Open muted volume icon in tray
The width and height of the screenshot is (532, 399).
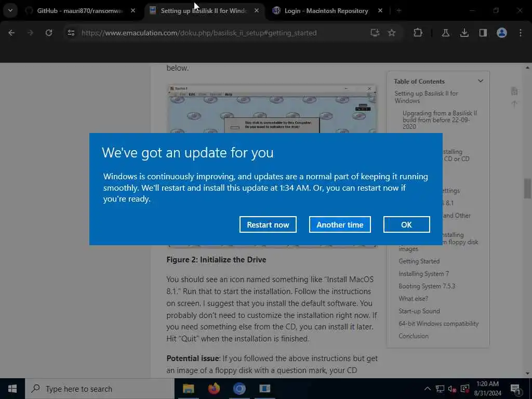click(x=452, y=389)
